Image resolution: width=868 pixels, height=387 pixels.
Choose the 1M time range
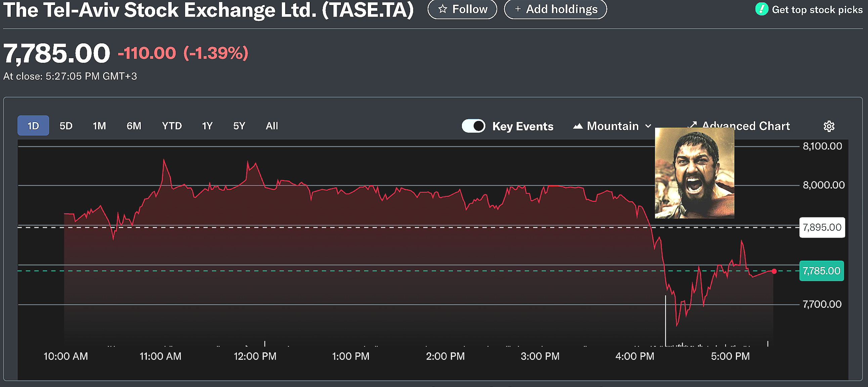[x=99, y=126]
